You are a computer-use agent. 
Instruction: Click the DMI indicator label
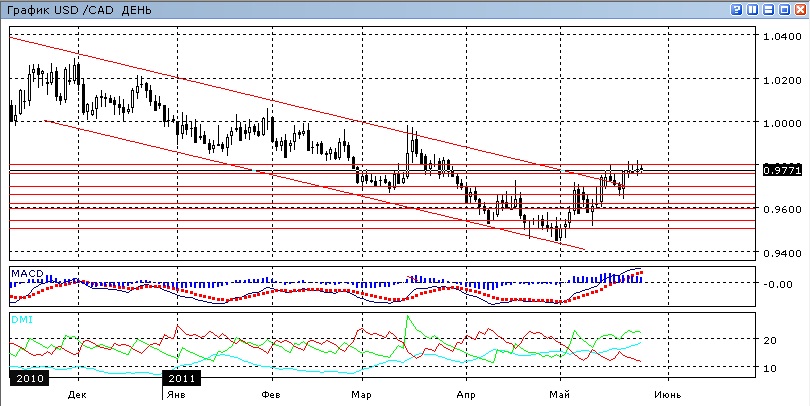point(22,320)
